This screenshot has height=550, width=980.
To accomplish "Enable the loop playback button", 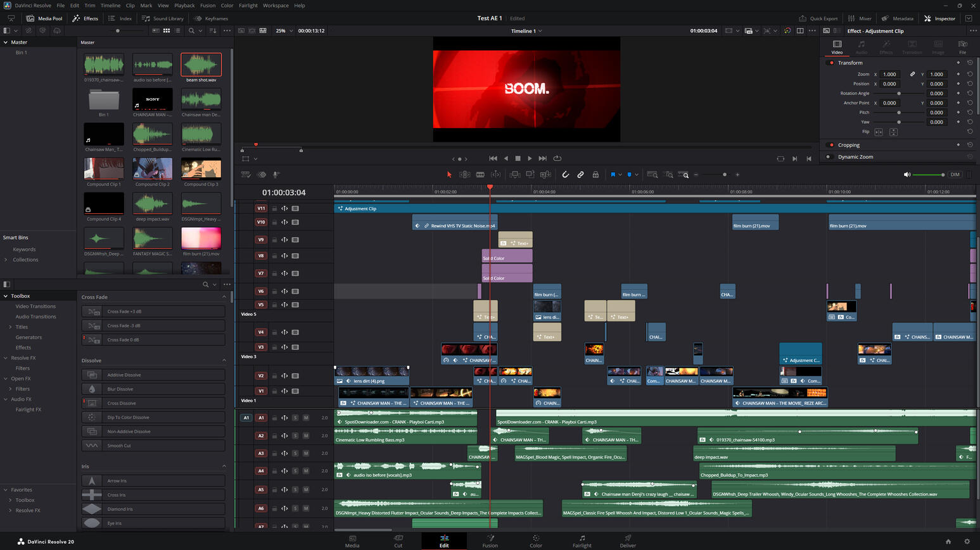I will tap(557, 158).
